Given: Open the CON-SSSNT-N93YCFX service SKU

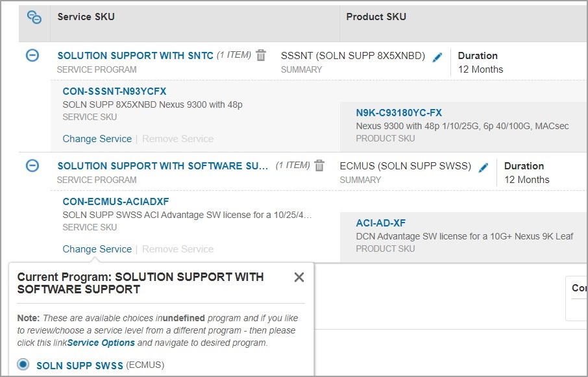Looking at the screenshot, I should 114,91.
